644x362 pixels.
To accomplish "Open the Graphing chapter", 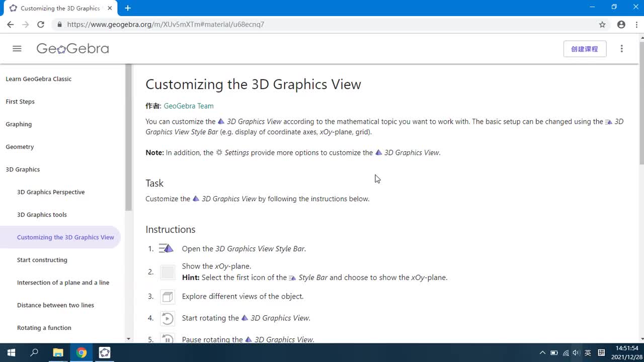I will click(19, 124).
